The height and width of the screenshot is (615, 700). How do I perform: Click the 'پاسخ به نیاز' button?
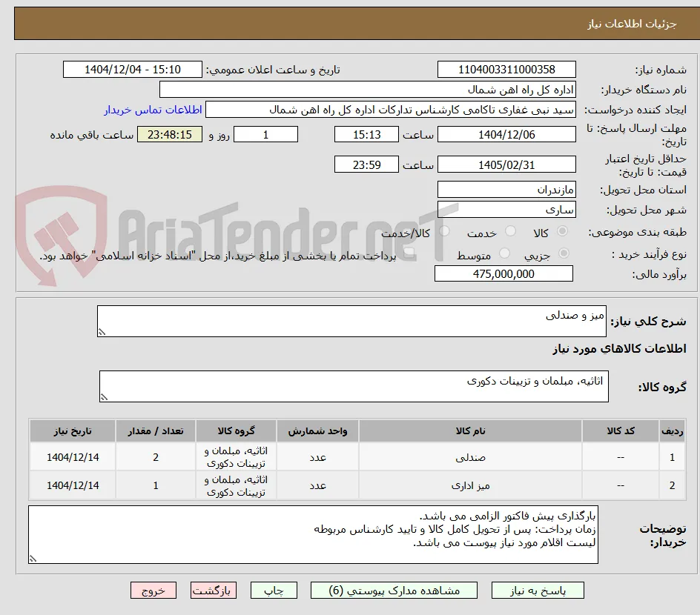pos(538,590)
